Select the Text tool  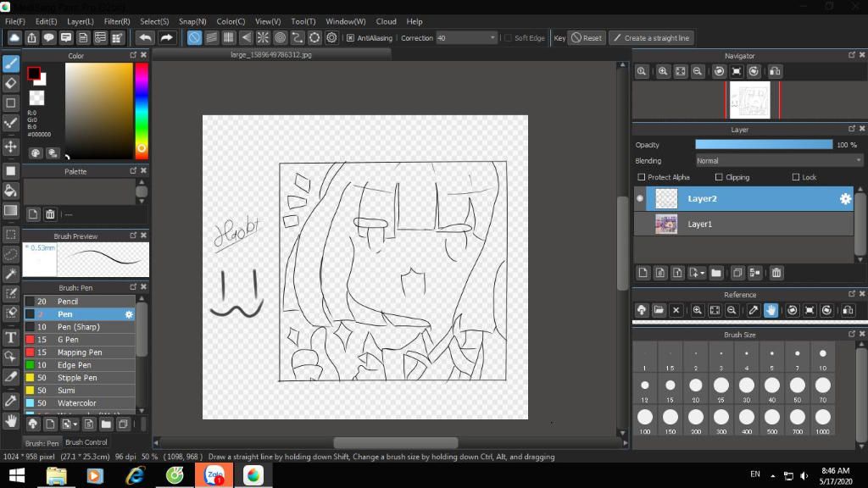click(10, 337)
